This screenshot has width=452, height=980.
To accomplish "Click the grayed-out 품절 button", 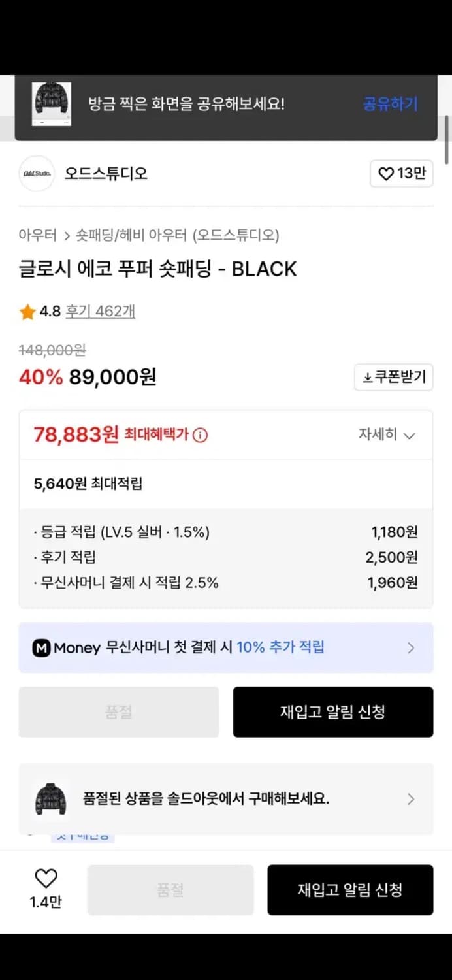I will tap(119, 712).
